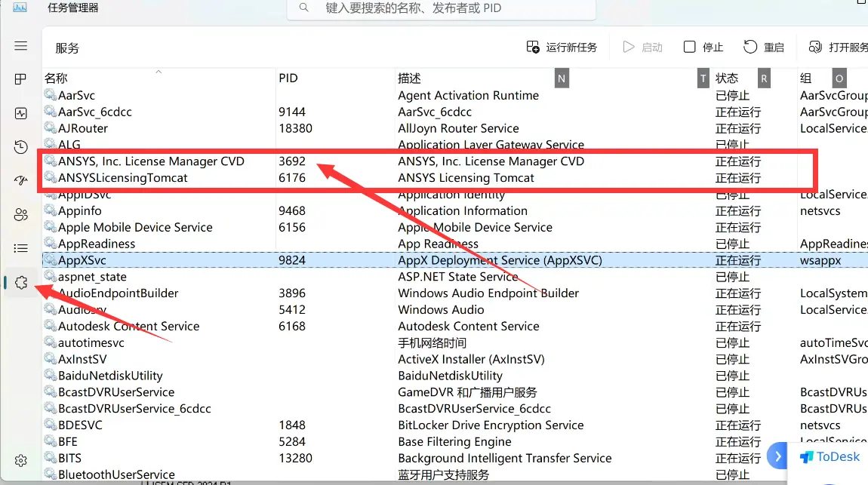
Task: Select ANSYS, Inc. License Manager CVD name
Action: (151, 161)
